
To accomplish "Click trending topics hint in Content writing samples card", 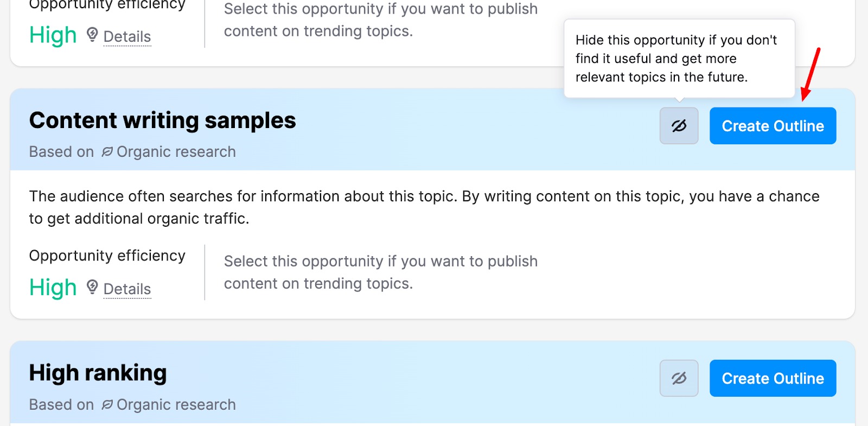I will pyautogui.click(x=380, y=272).
